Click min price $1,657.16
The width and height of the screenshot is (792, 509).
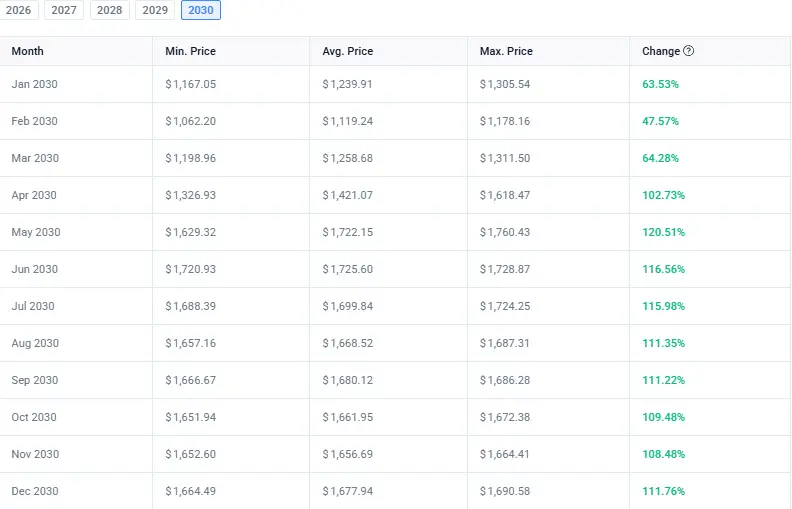coord(190,343)
